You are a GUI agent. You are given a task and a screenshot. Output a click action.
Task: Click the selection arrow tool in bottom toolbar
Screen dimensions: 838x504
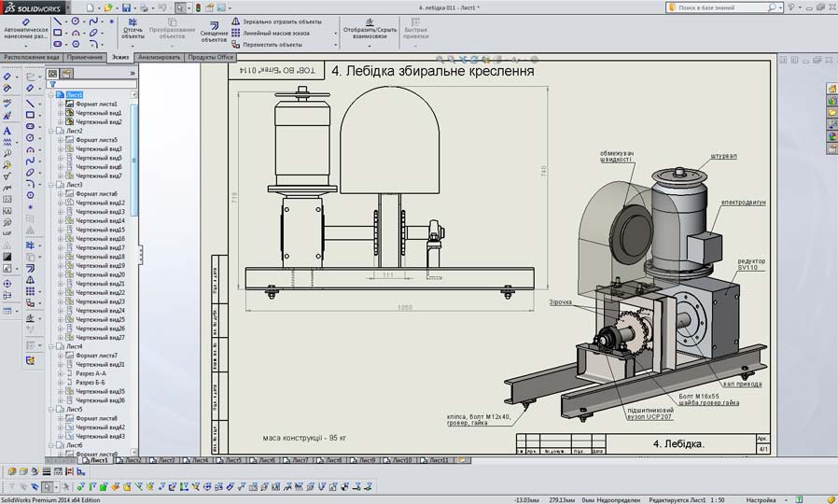48,487
